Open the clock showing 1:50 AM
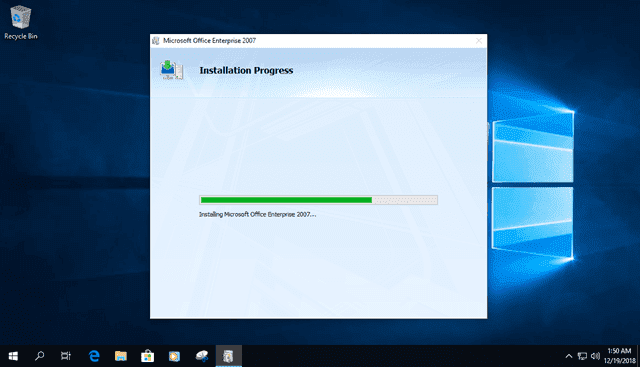 tap(620, 356)
